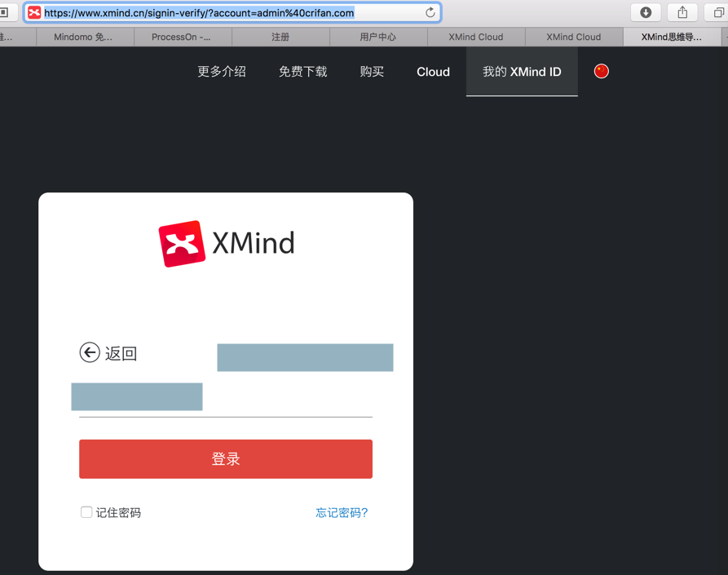Image resolution: width=728 pixels, height=575 pixels.
Task: Click the address bar URL field
Action: coord(232,12)
